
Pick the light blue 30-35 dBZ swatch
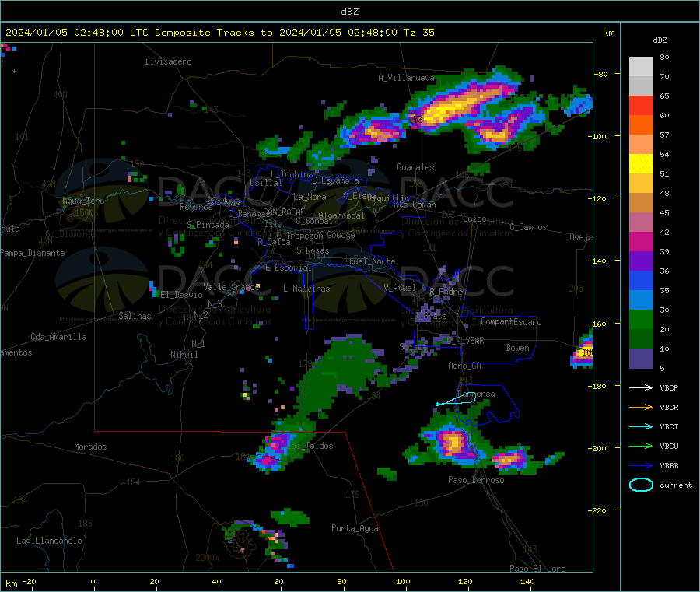point(641,300)
